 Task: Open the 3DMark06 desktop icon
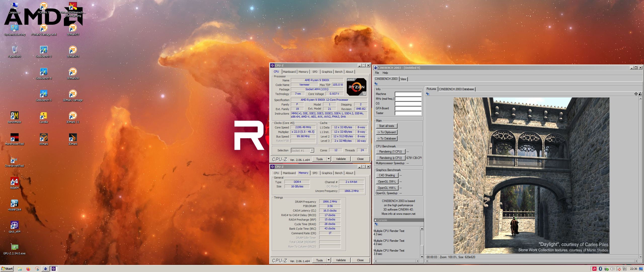[x=73, y=74]
